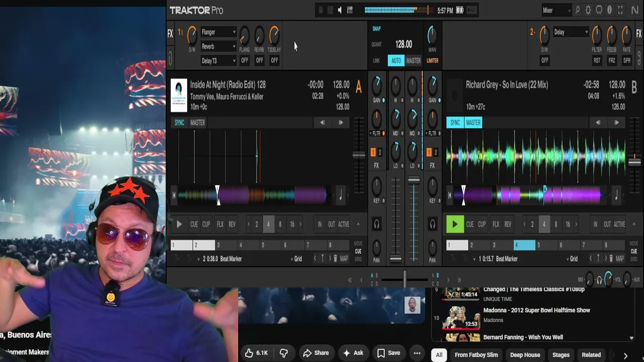The width and height of the screenshot is (644, 362).
Task: Jump to start of Deck B track
Action: 449,196
